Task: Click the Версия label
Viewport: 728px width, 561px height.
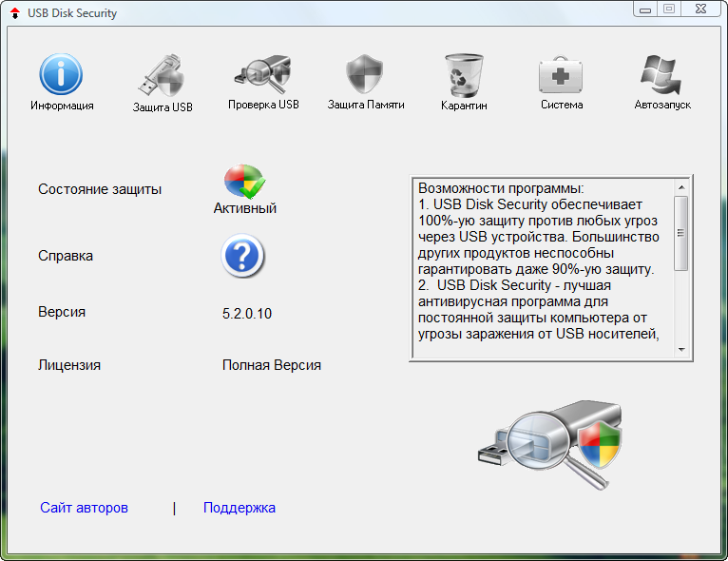Action: 62,312
